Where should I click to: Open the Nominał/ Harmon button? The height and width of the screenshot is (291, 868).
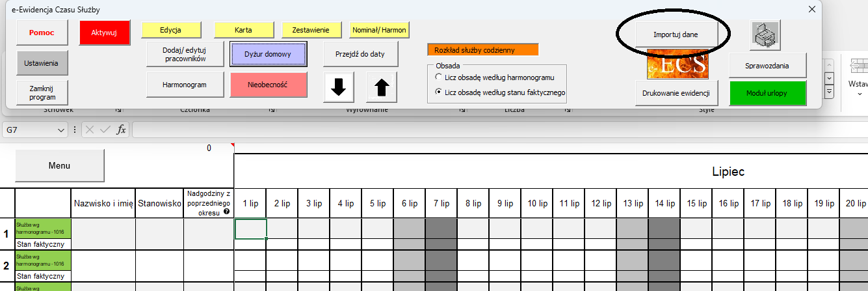pos(378,30)
